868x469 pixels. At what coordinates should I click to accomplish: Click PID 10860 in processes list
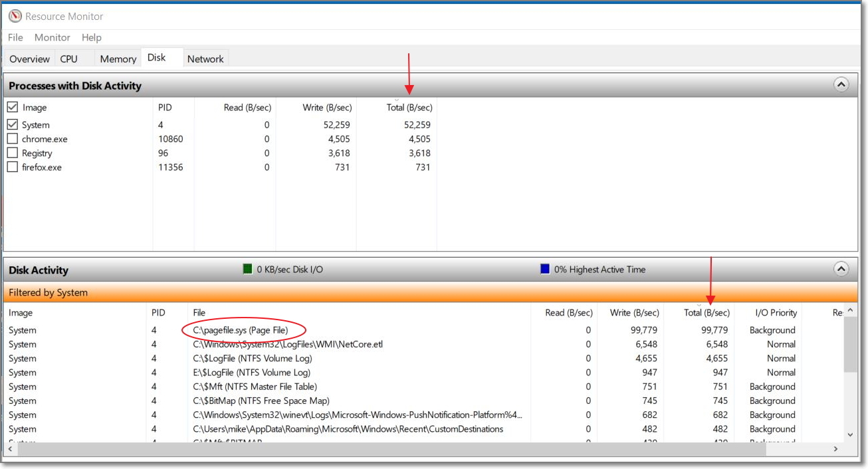point(170,139)
